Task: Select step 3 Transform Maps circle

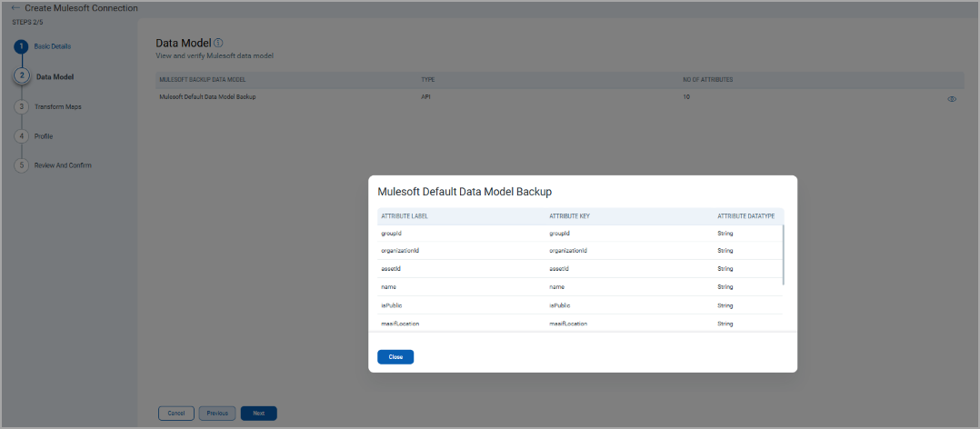Action: (x=22, y=106)
